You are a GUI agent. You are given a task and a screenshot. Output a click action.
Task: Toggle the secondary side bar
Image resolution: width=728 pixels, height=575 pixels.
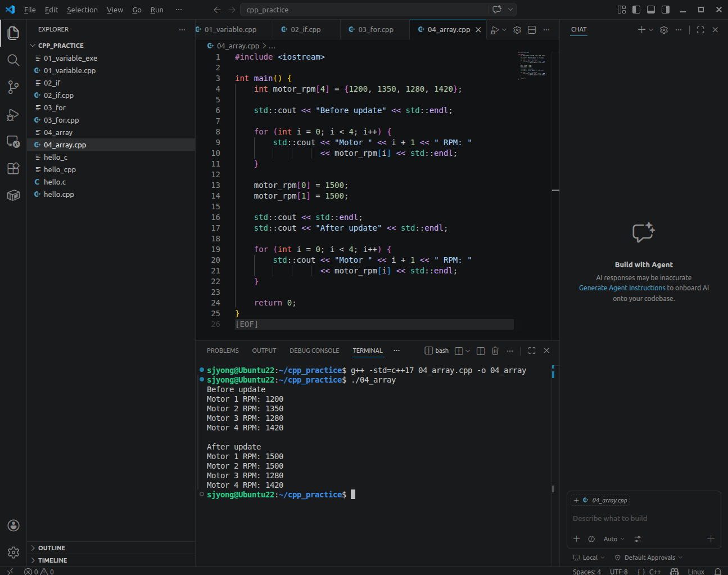tap(666, 10)
